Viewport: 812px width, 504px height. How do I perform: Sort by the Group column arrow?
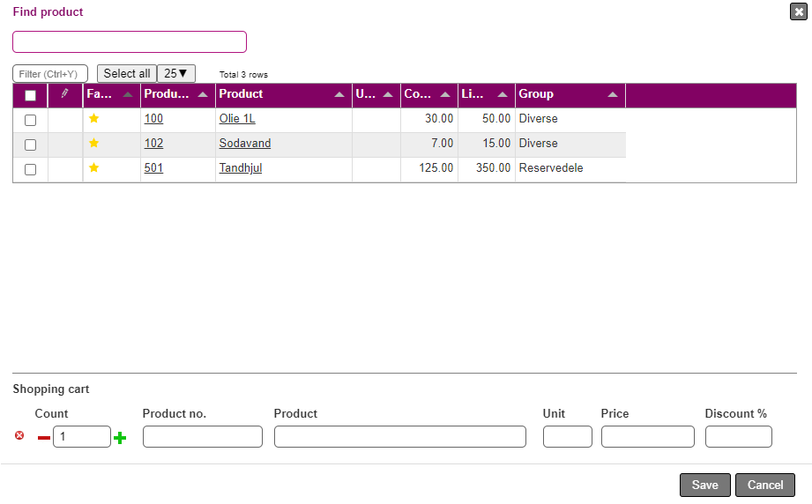click(613, 95)
